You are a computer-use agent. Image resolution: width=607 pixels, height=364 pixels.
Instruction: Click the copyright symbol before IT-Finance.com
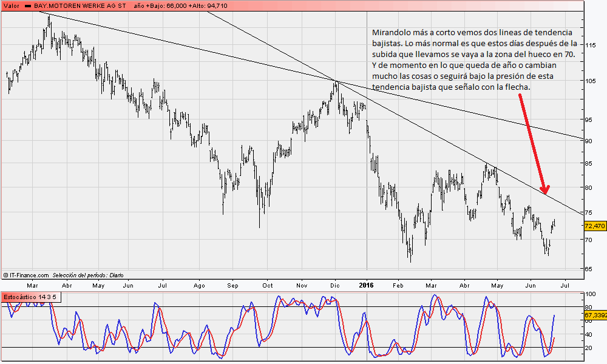[x=5, y=275]
